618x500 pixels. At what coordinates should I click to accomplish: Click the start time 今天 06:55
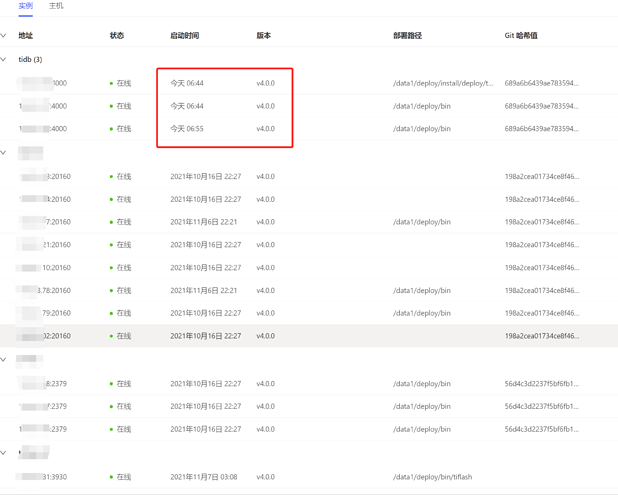[x=187, y=129]
